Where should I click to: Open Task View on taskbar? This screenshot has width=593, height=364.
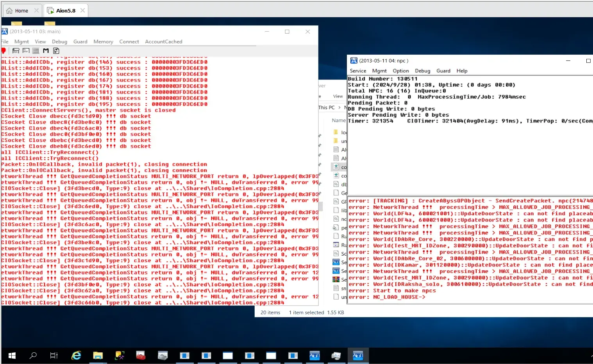(x=54, y=355)
